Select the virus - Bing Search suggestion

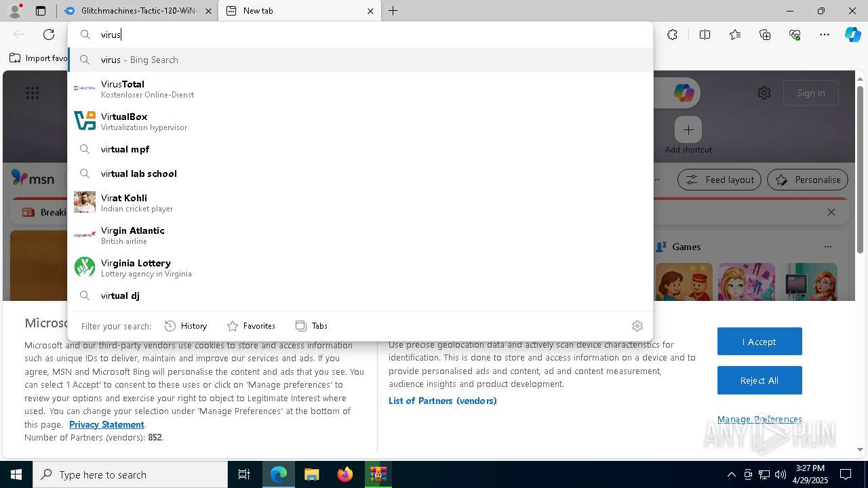[360, 60]
